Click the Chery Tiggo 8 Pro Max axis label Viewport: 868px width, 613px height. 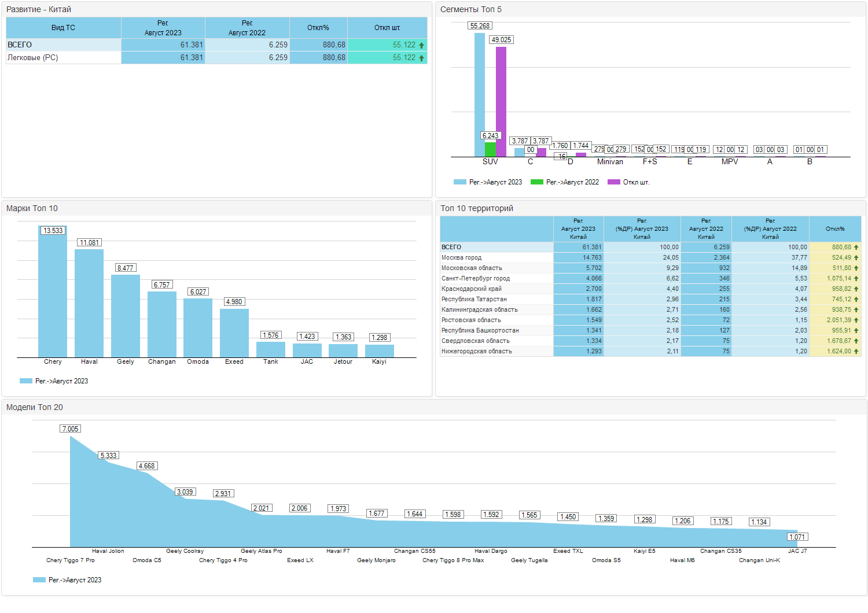pos(453,560)
